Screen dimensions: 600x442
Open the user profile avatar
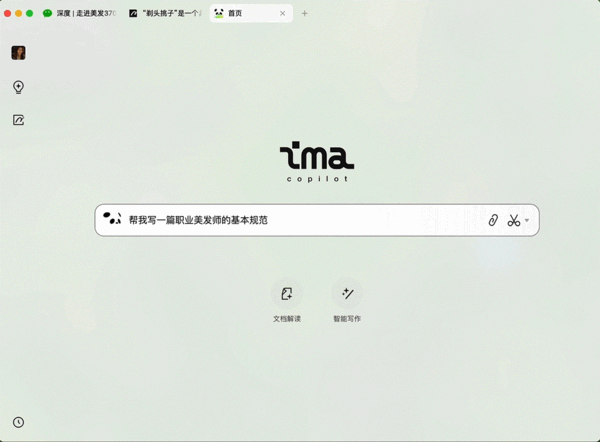18,53
